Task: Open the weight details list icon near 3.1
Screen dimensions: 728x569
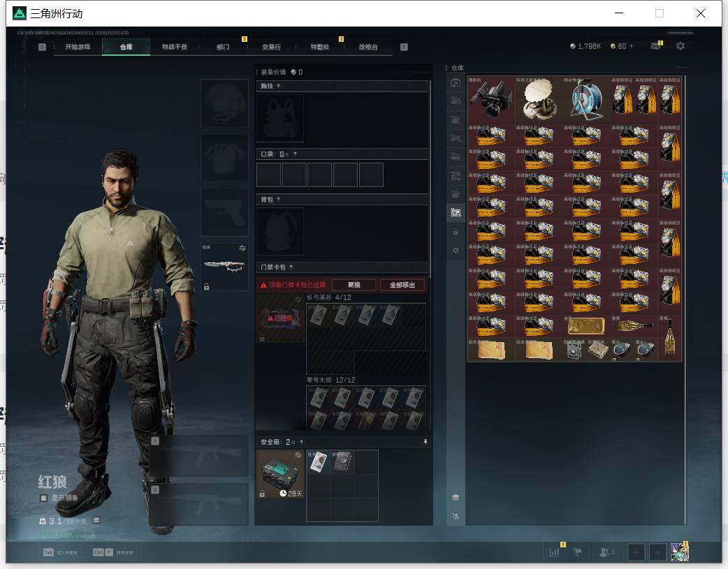Action: 96,520
